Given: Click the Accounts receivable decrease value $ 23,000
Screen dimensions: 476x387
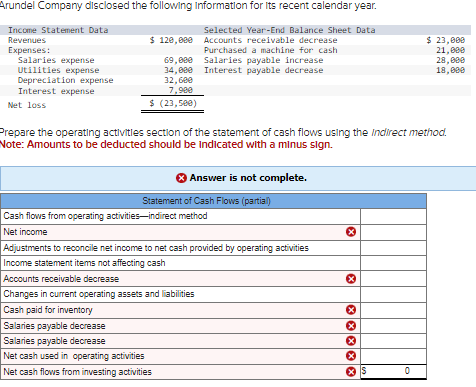Looking at the screenshot, I should 446,40.
